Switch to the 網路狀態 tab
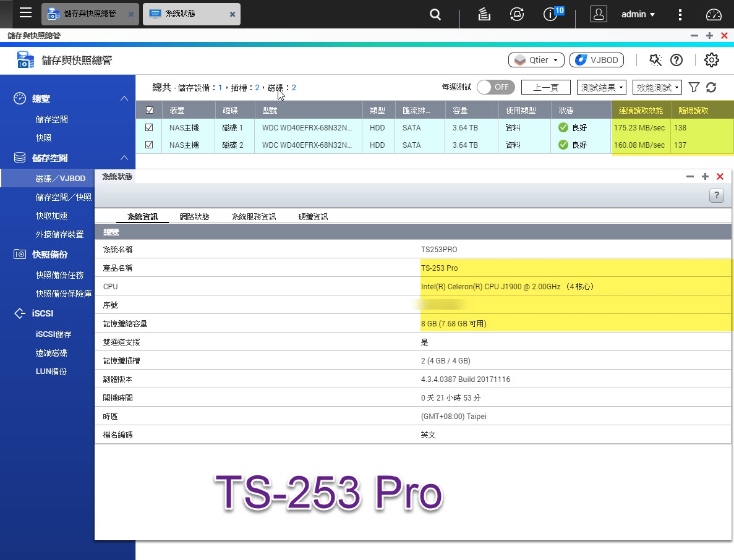The image size is (734, 560). pos(194,216)
